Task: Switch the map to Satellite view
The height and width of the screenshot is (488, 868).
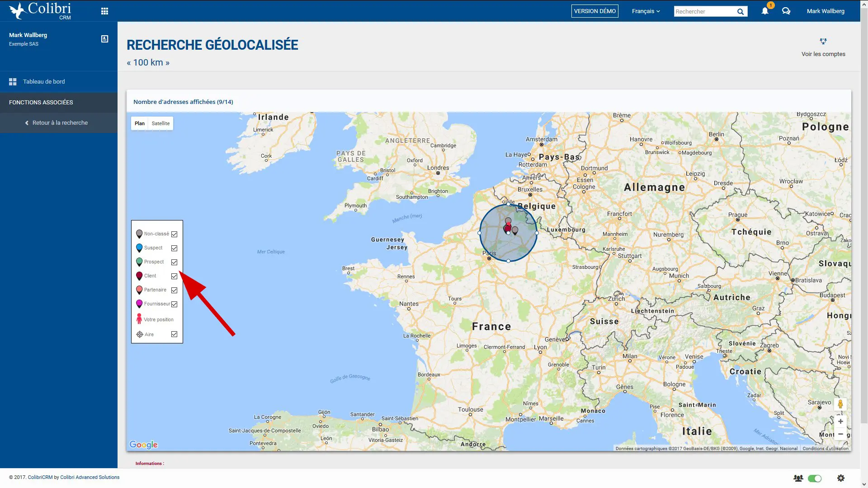Action: coord(160,123)
